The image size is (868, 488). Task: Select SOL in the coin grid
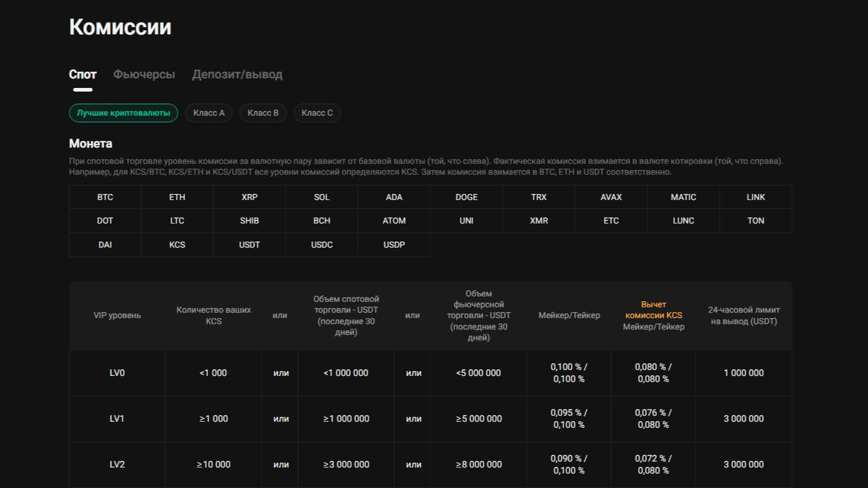322,197
